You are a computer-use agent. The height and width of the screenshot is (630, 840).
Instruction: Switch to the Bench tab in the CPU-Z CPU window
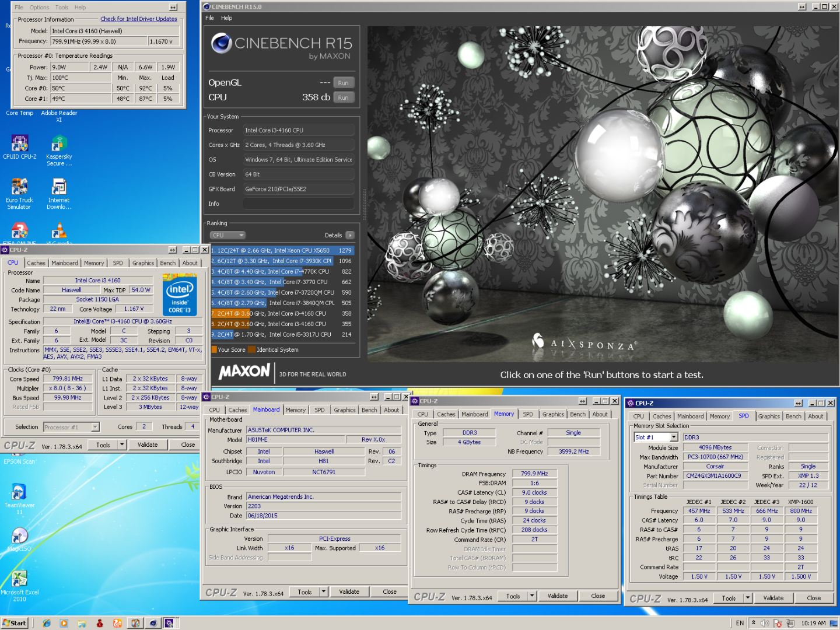tap(168, 263)
